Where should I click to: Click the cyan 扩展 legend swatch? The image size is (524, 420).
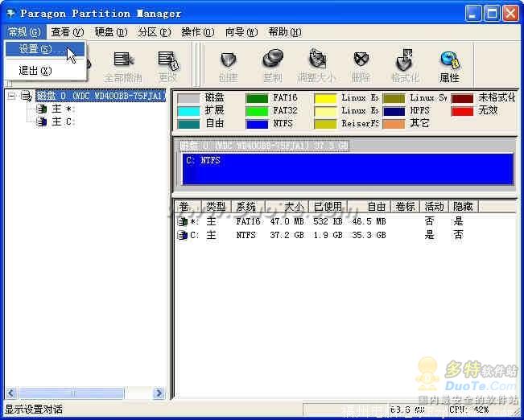point(188,111)
